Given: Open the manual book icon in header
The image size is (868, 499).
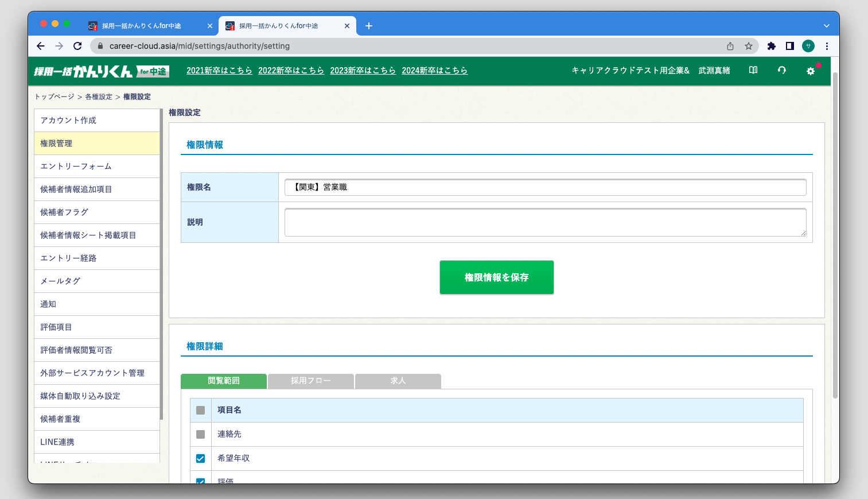Looking at the screenshot, I should 753,70.
